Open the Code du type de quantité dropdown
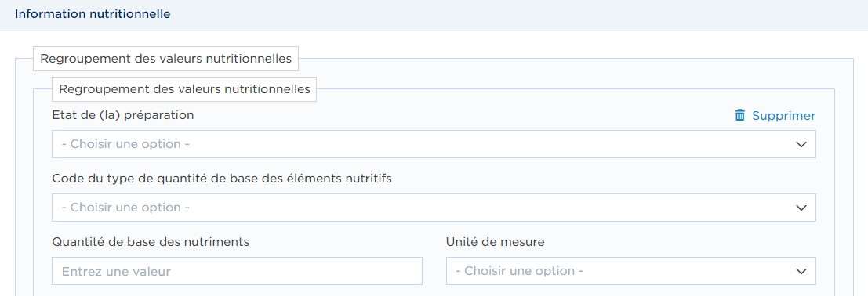The width and height of the screenshot is (868, 296). pyautogui.click(x=434, y=208)
